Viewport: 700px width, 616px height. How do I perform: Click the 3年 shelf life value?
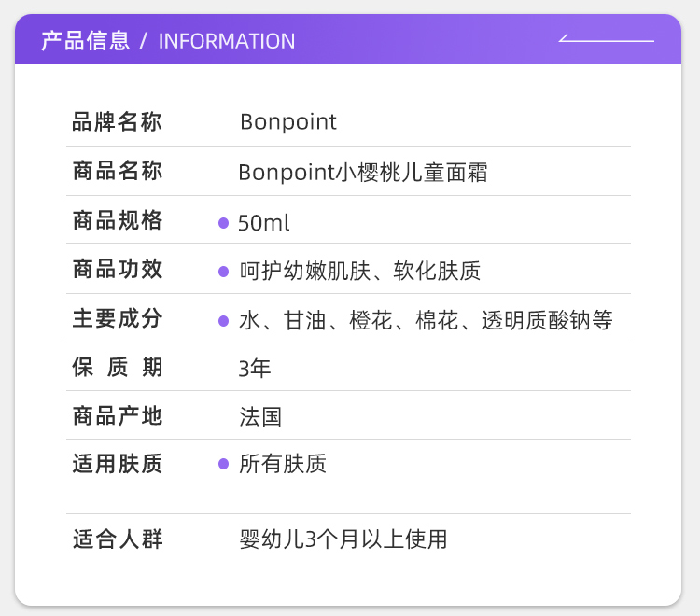coord(255,369)
